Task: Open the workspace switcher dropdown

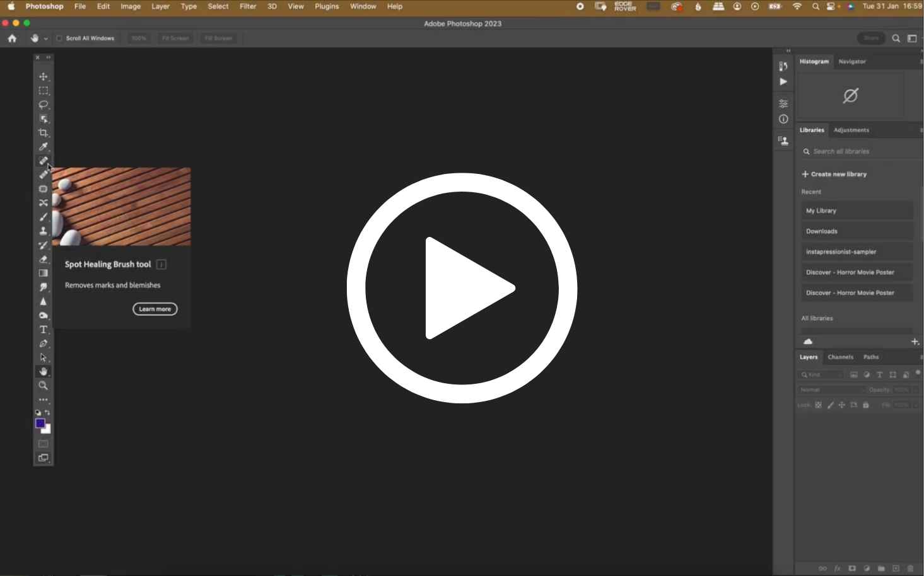Action: 913,38
